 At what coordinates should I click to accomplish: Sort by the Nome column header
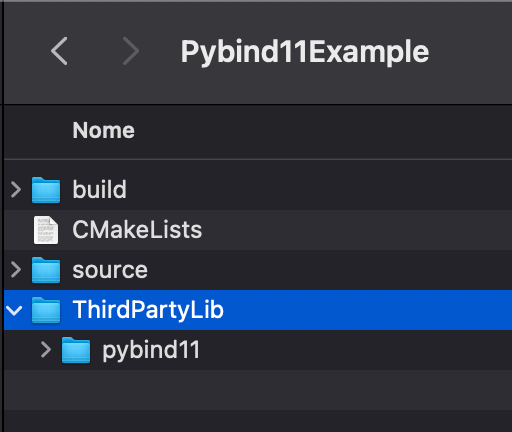point(104,130)
